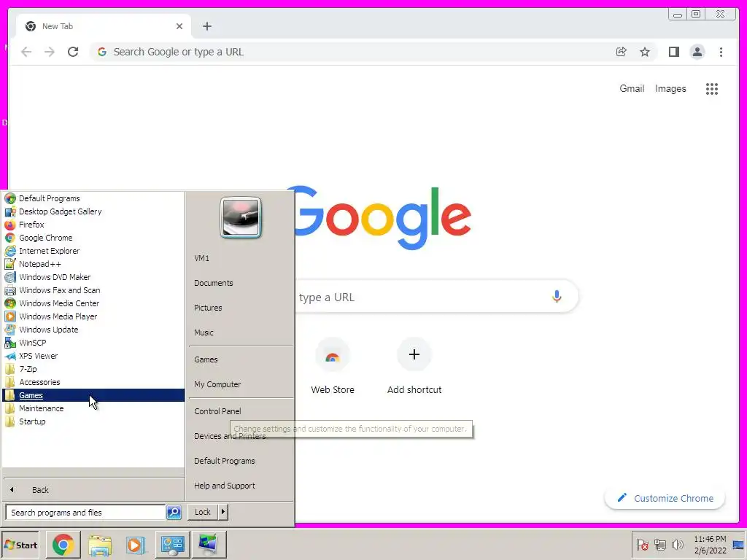Image resolution: width=747 pixels, height=560 pixels.
Task: Select the New Tab tab in Chrome
Action: (x=104, y=26)
